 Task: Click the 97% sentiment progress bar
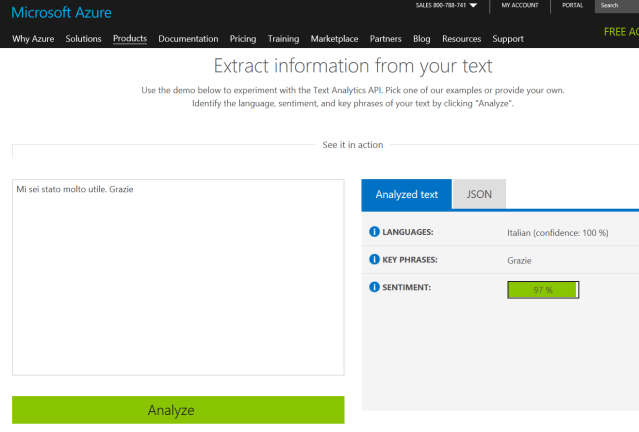[x=543, y=290]
